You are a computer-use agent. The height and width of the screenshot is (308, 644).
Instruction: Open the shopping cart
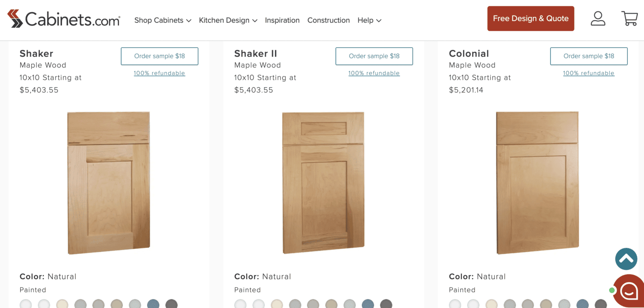(x=629, y=18)
